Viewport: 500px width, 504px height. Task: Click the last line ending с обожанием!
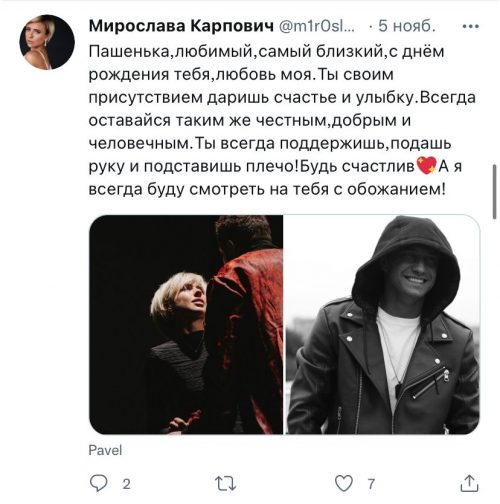point(267,189)
